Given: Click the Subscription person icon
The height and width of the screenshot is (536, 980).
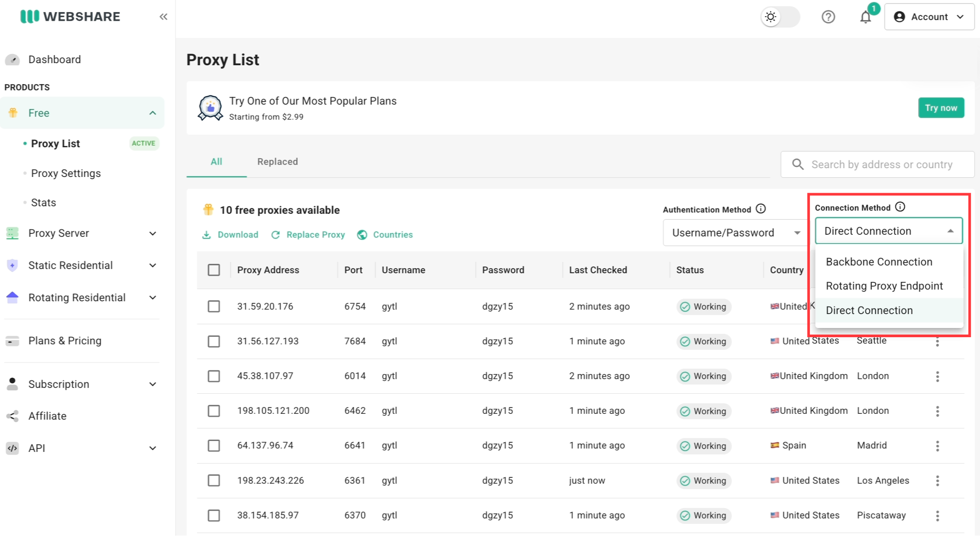Looking at the screenshot, I should 12,384.
